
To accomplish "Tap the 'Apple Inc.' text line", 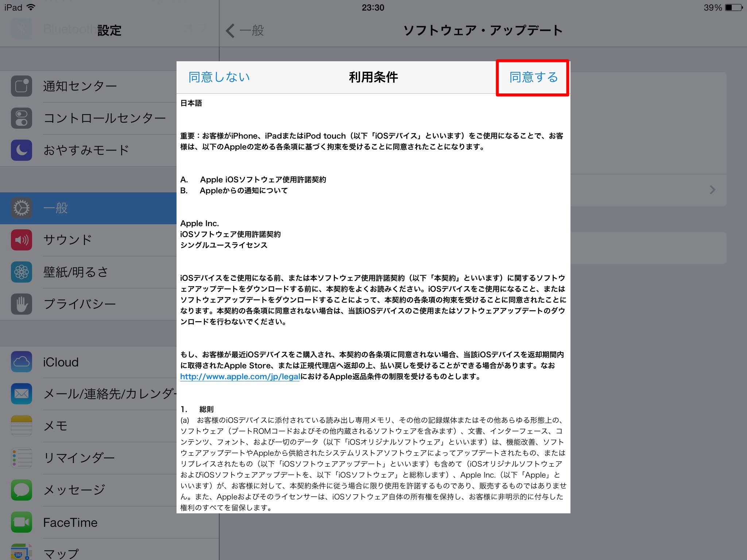I will click(200, 223).
